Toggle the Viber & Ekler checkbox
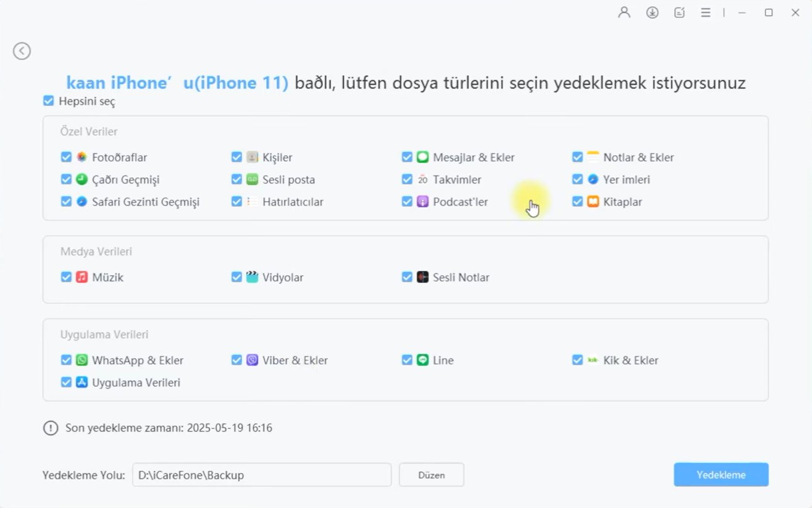Image resolution: width=812 pixels, height=508 pixels. [x=236, y=360]
